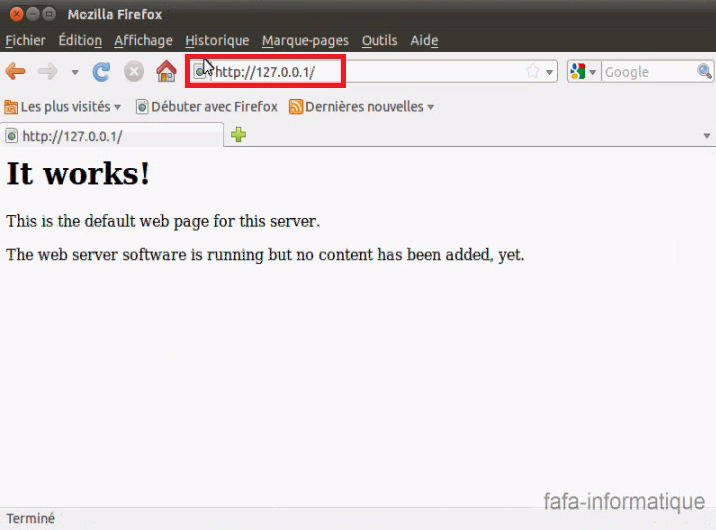
Task: Click the It works! heading
Action: point(78,173)
